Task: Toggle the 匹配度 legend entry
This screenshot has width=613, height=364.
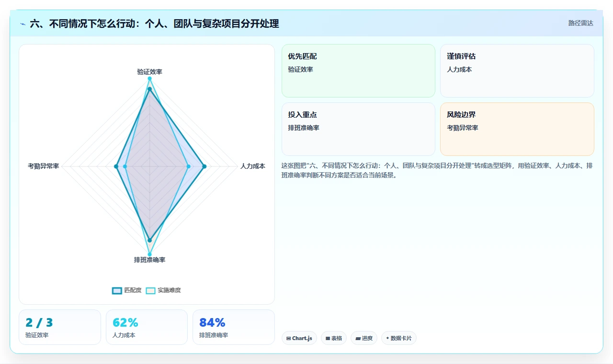Action: (x=127, y=290)
